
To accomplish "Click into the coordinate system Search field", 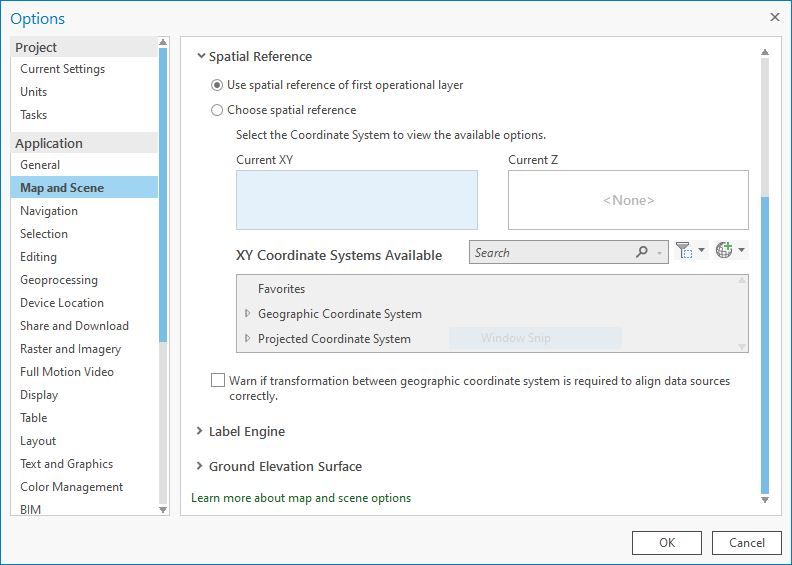I will pos(550,253).
